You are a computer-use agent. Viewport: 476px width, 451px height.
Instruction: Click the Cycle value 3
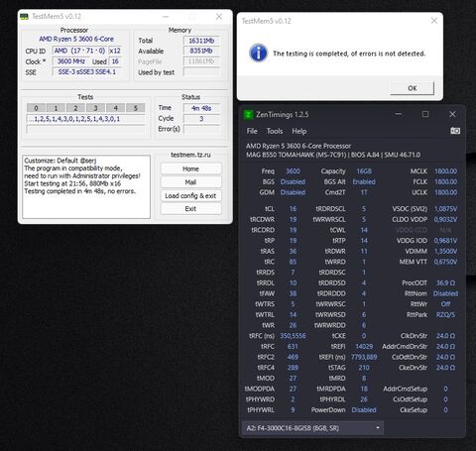pos(201,119)
